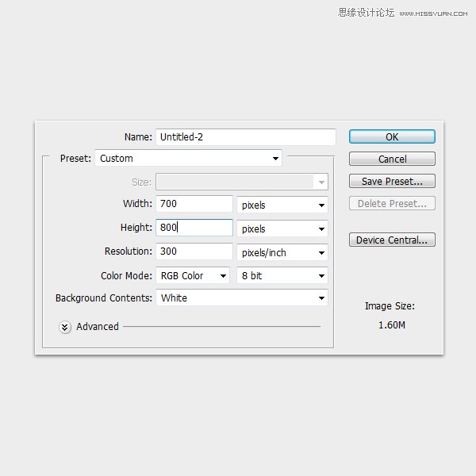The image size is (476, 476).
Task: Open Device Central
Action: click(392, 240)
